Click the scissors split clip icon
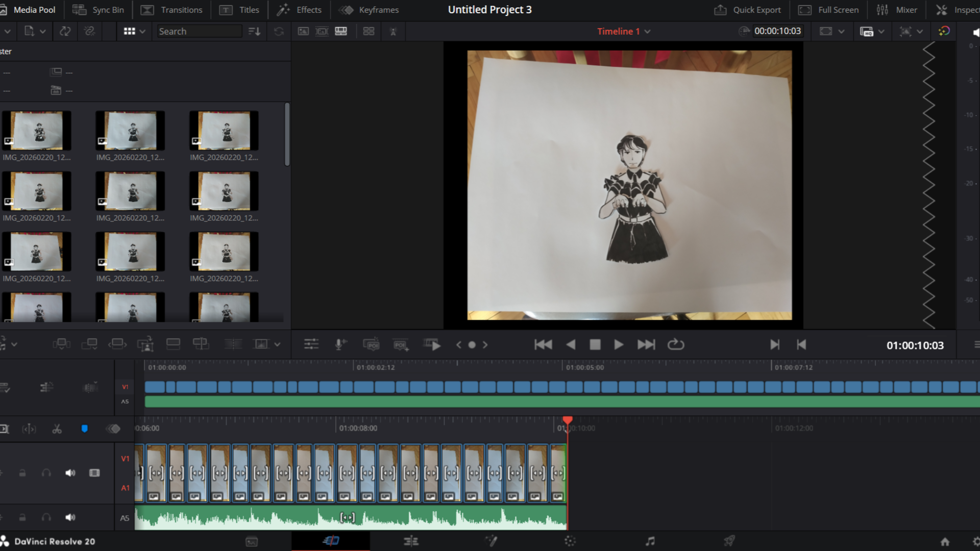Screen dimensions: 980x551 [x=57, y=429]
